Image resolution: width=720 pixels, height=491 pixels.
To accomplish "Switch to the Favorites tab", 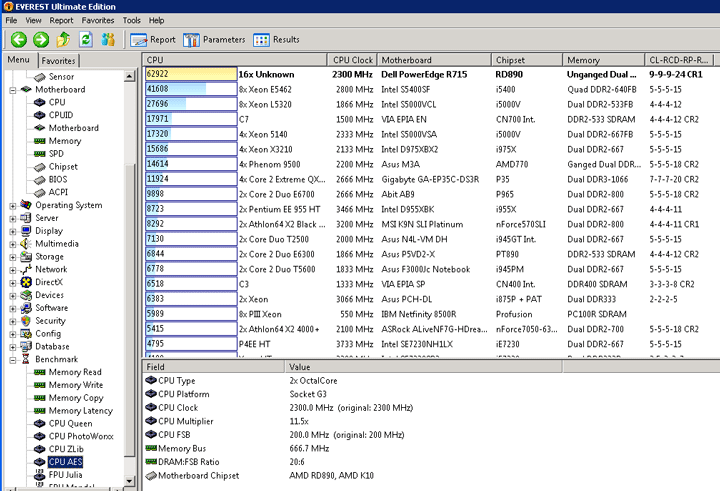I will tap(58, 61).
